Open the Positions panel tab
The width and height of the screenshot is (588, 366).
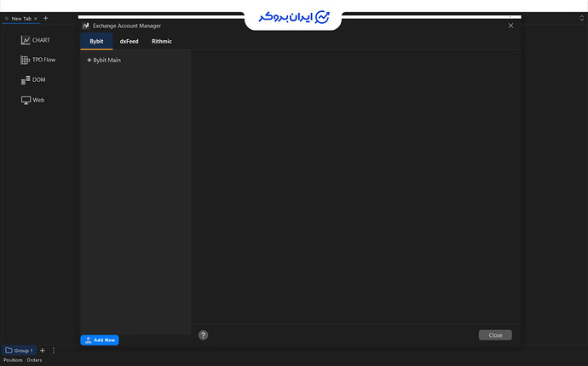(13, 360)
